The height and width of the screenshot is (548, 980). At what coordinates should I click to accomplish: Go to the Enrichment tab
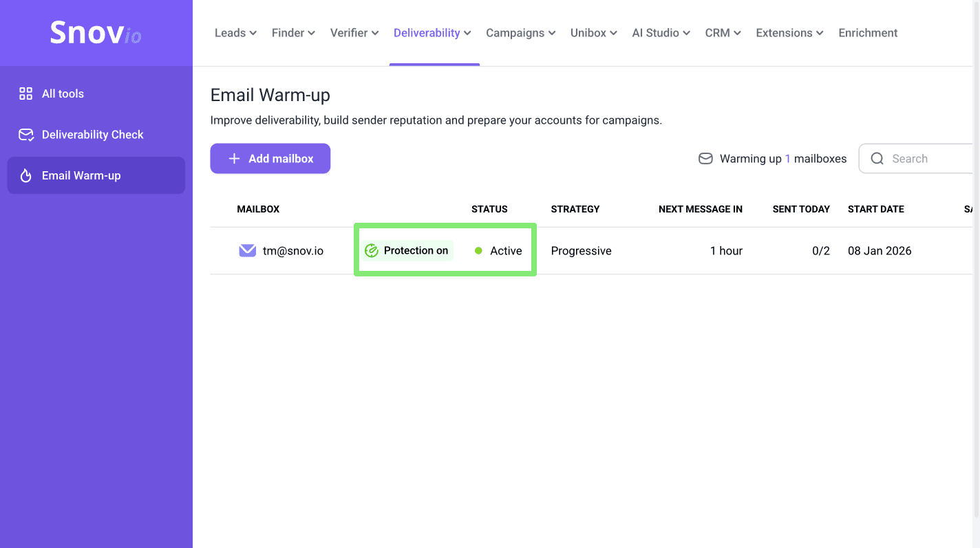tap(868, 33)
